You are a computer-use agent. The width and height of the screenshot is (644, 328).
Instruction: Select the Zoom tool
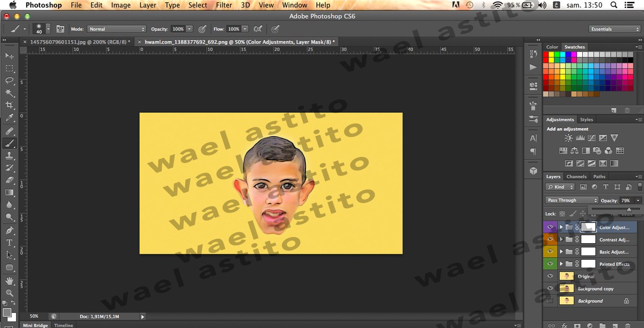click(10, 293)
